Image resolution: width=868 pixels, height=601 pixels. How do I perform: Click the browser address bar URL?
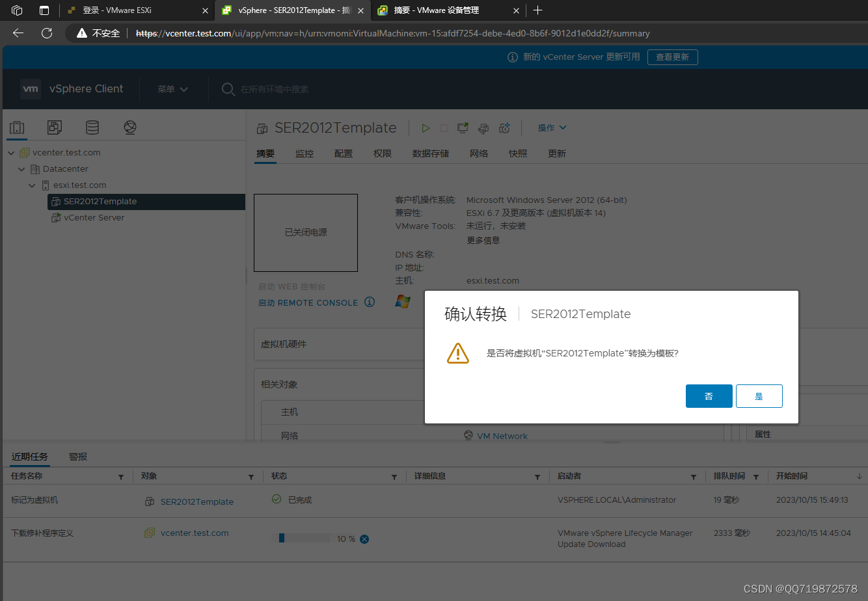[393, 33]
